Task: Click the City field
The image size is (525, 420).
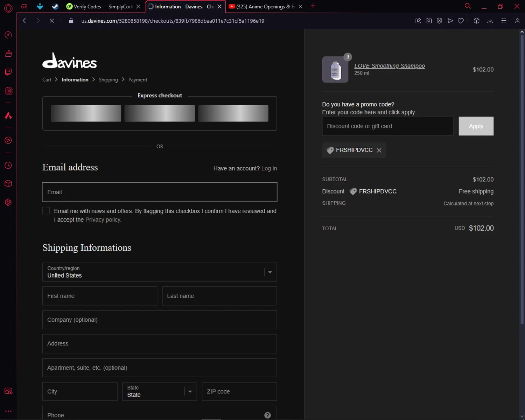Action: [80, 391]
